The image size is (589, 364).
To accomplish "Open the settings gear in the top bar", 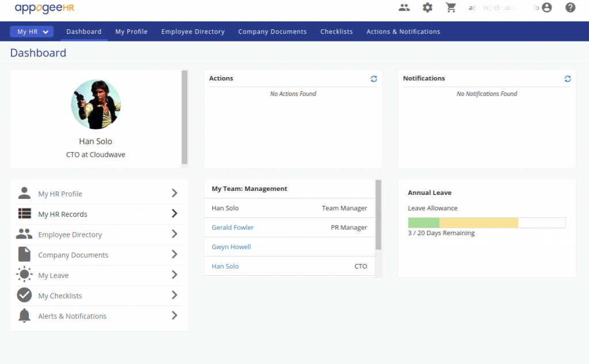I will coord(426,7).
